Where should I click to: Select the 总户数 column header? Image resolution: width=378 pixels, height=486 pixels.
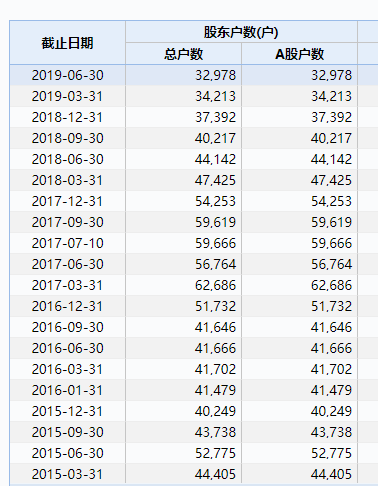[x=183, y=54]
